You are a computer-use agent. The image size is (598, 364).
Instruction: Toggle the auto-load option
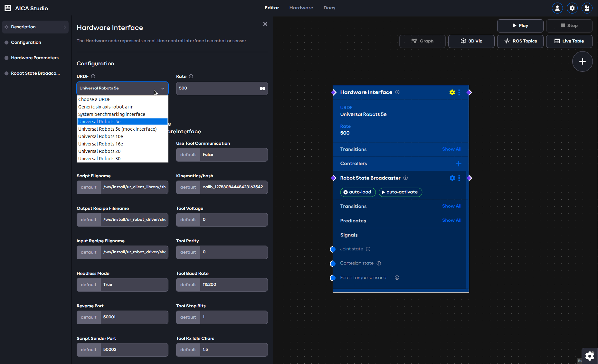pos(358,192)
